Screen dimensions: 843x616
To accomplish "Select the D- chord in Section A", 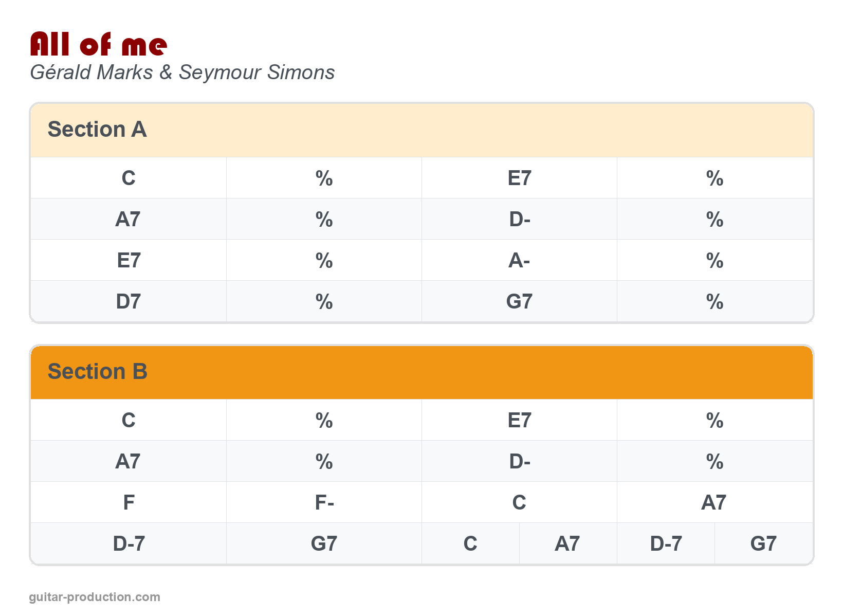I will 519,220.
